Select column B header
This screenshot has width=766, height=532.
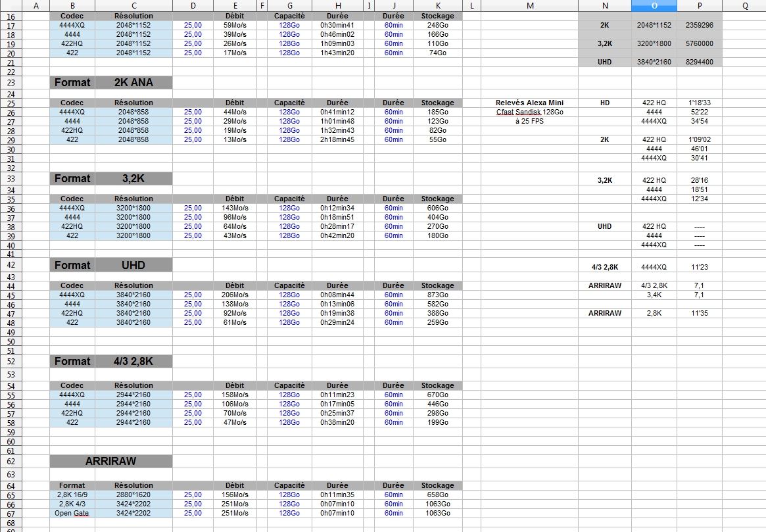72,6
